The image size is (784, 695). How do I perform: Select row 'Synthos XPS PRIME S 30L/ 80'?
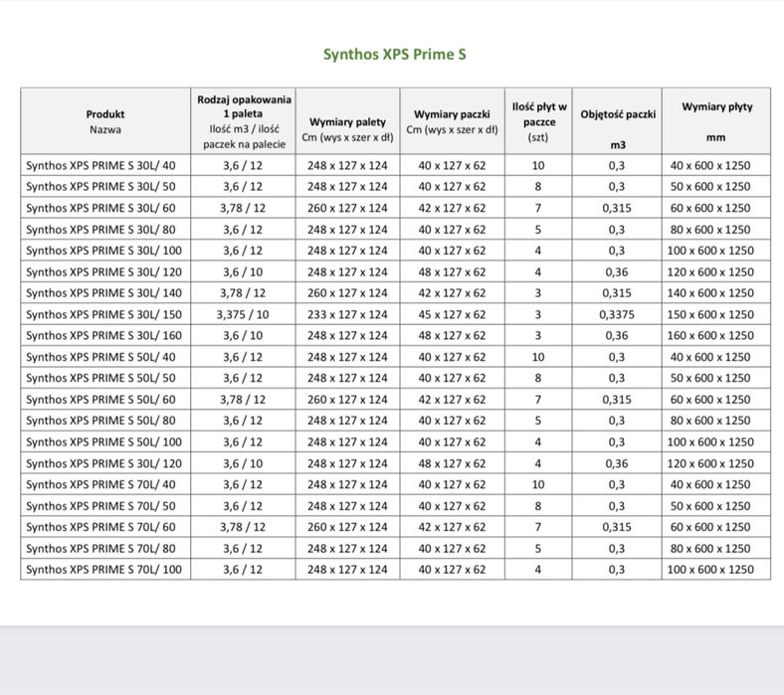(396, 230)
